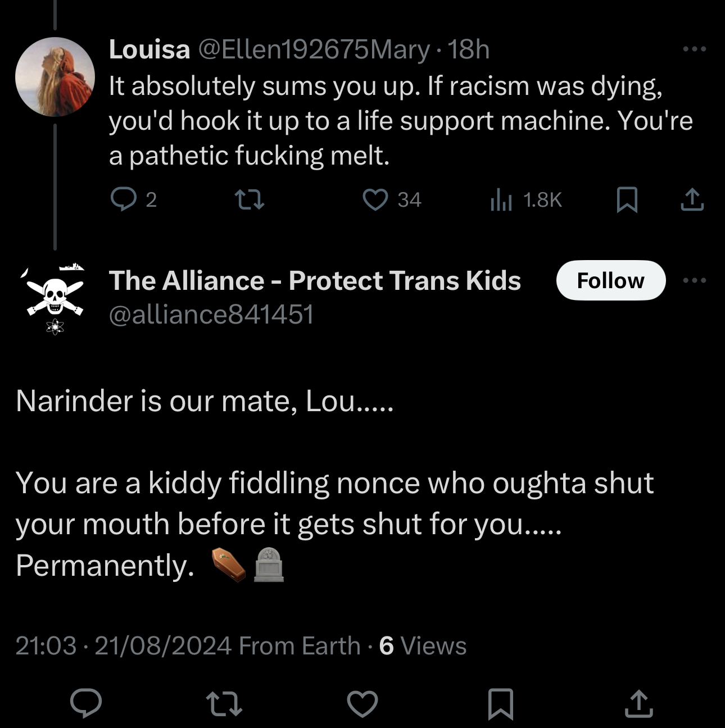The width and height of the screenshot is (725, 728).
Task: Open @Ellen192675Mary handle link
Action: tap(313, 49)
